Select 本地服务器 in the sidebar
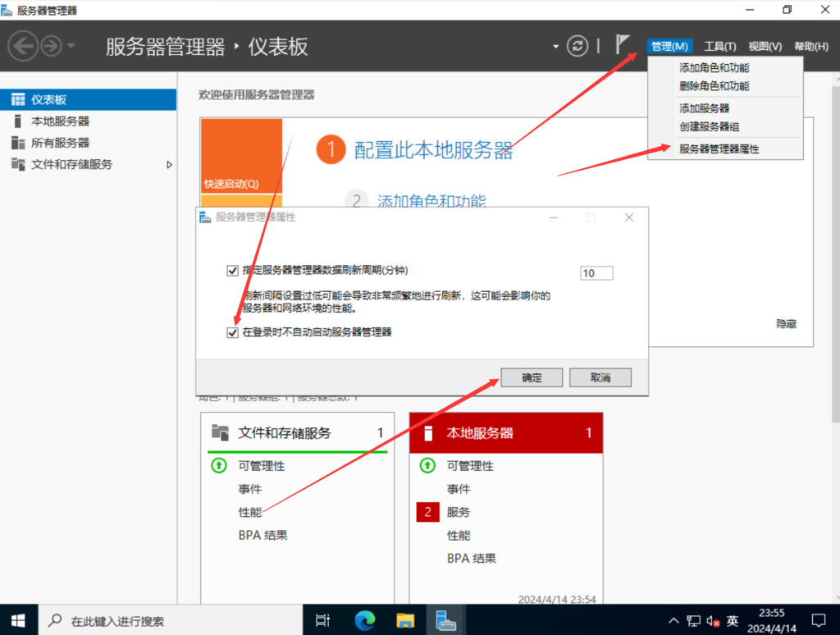840x635 pixels. pos(88,121)
